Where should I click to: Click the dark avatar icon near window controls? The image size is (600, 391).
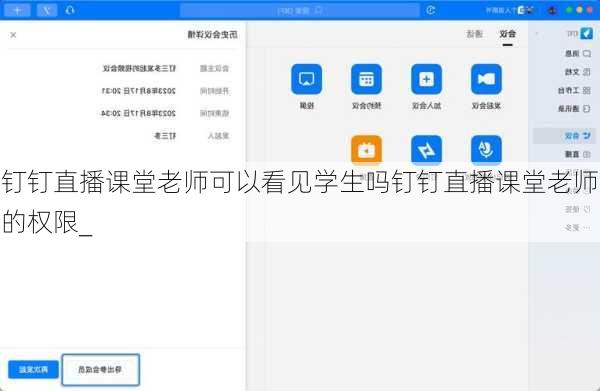tap(552, 10)
